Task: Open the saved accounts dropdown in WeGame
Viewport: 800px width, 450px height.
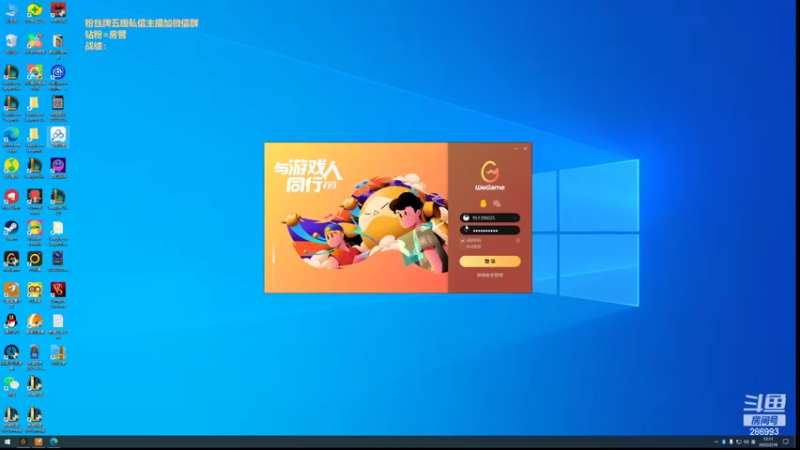Action: click(515, 218)
